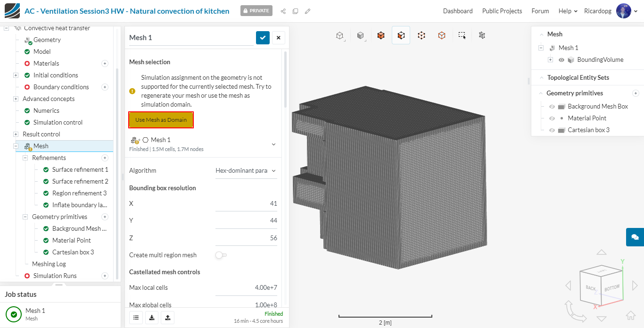The width and height of the screenshot is (644, 328).
Task: Click the share project icon
Action: pos(283,11)
